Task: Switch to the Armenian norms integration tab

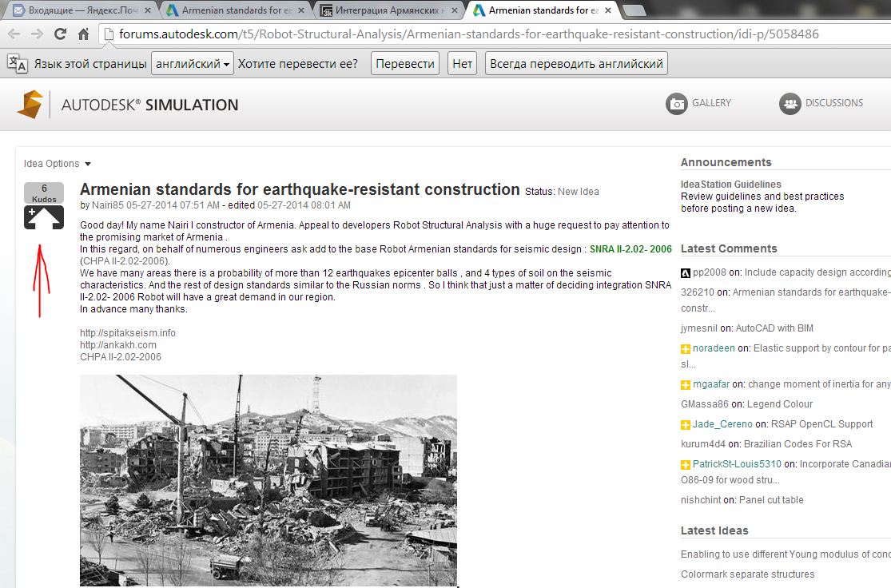Action: click(388, 10)
